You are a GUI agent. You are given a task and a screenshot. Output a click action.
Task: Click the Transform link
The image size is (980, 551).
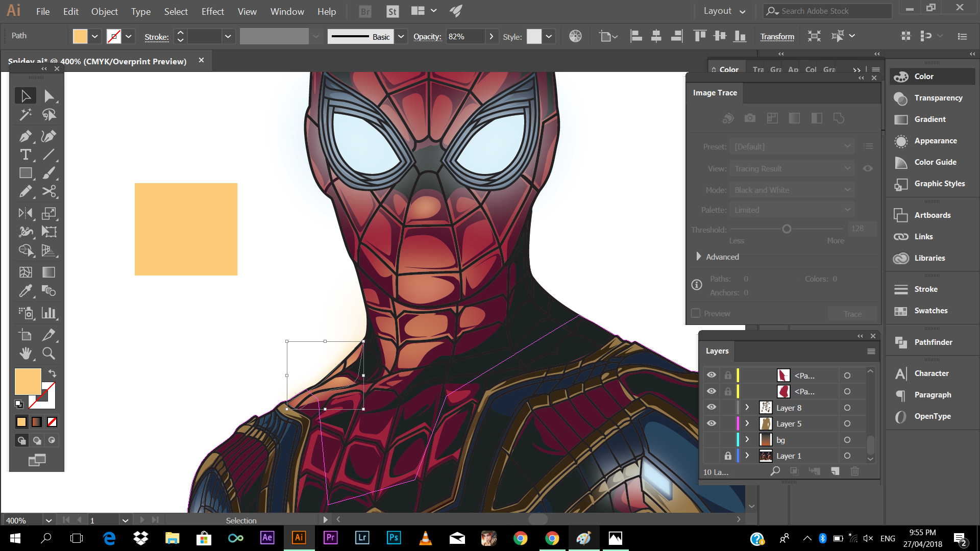[777, 36]
